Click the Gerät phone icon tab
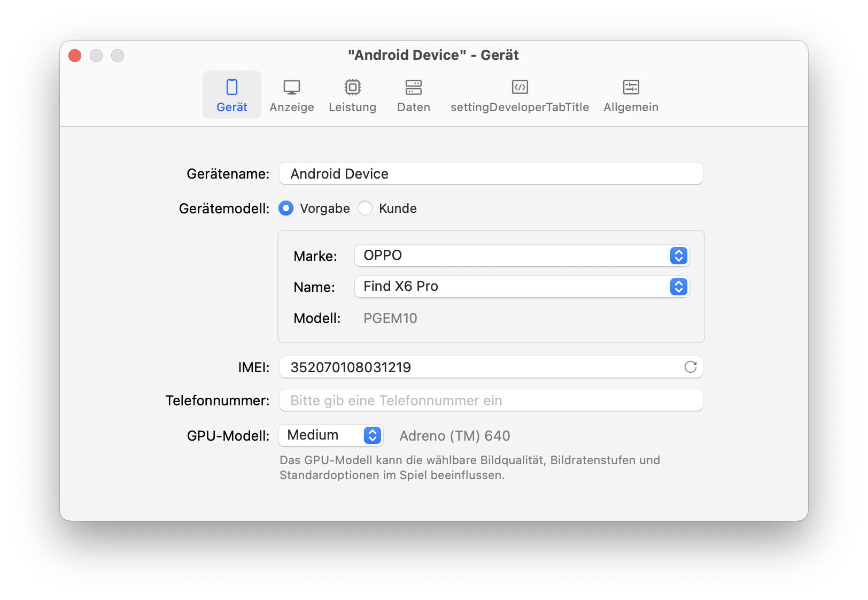This screenshot has height=600, width=868. click(231, 87)
